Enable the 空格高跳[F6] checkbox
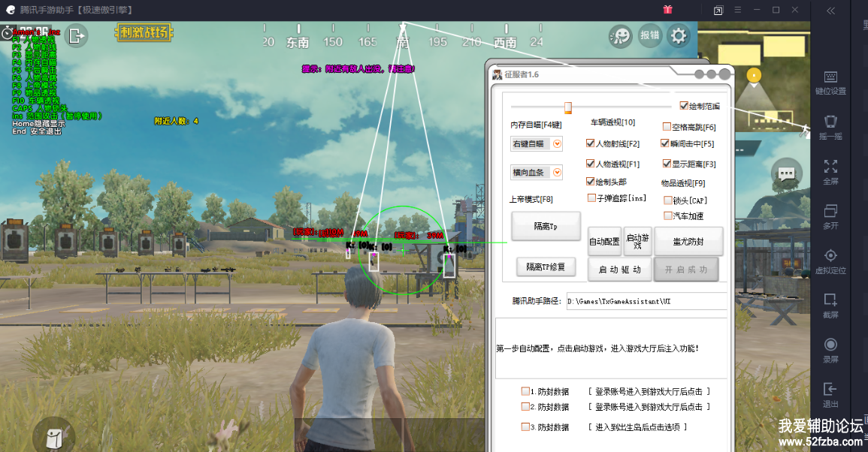The image size is (868, 452). tap(667, 127)
